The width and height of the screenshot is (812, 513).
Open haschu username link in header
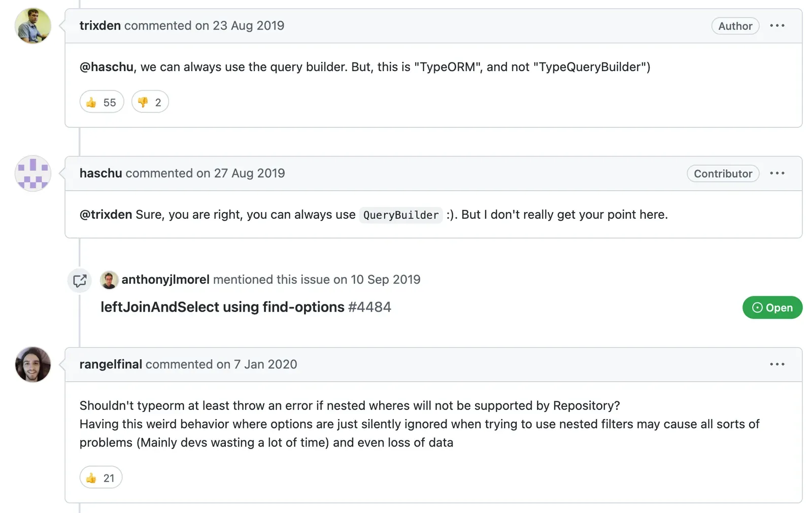click(101, 173)
